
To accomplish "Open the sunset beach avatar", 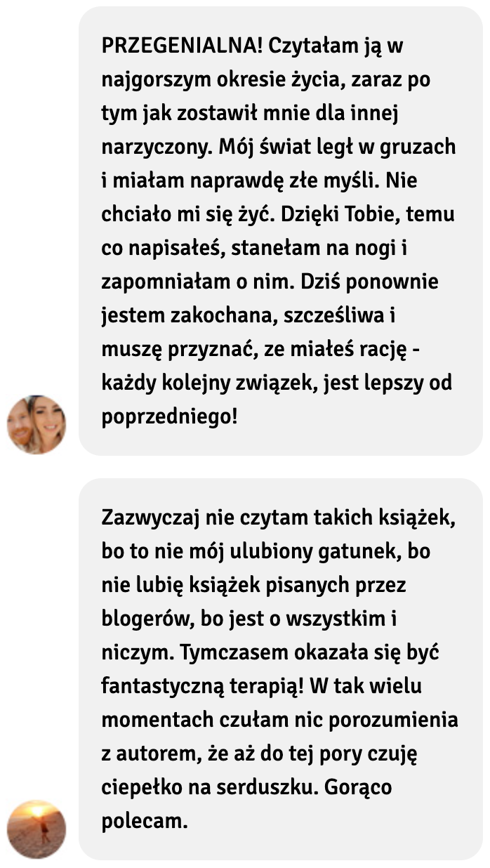I will (37, 829).
